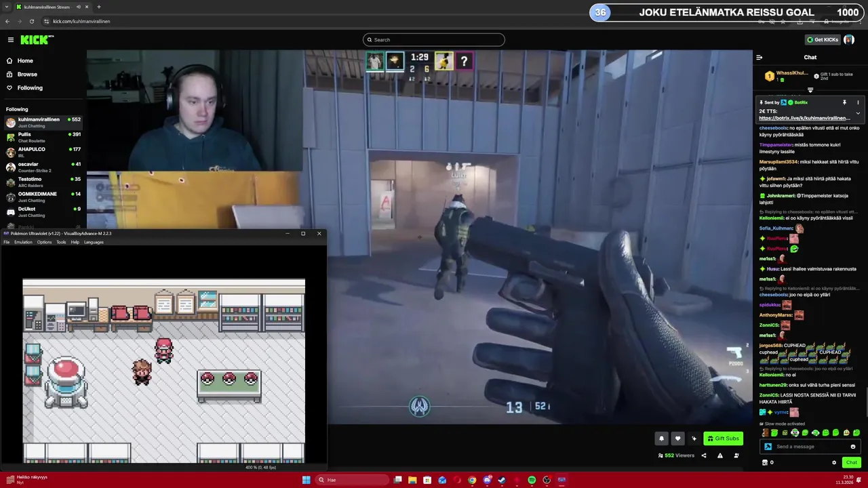Click the Send a message field
The height and width of the screenshot is (488, 868).
pyautogui.click(x=810, y=447)
